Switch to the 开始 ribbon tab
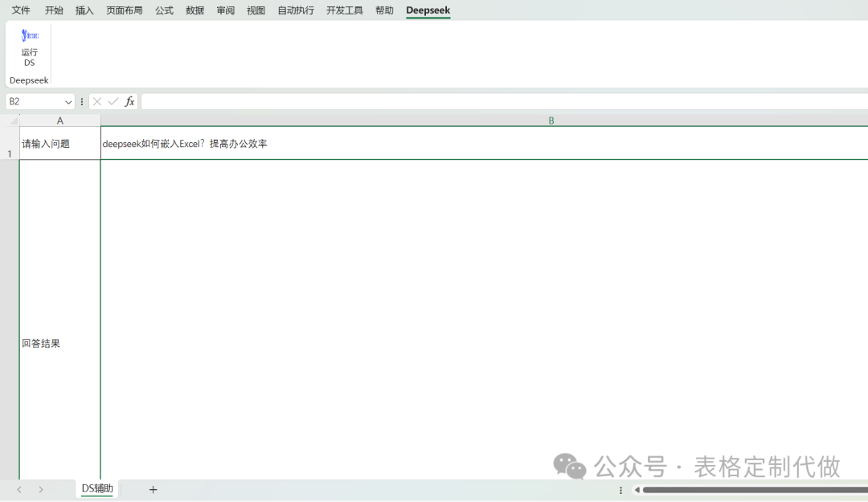Image resolution: width=868 pixels, height=502 pixels. click(x=54, y=10)
